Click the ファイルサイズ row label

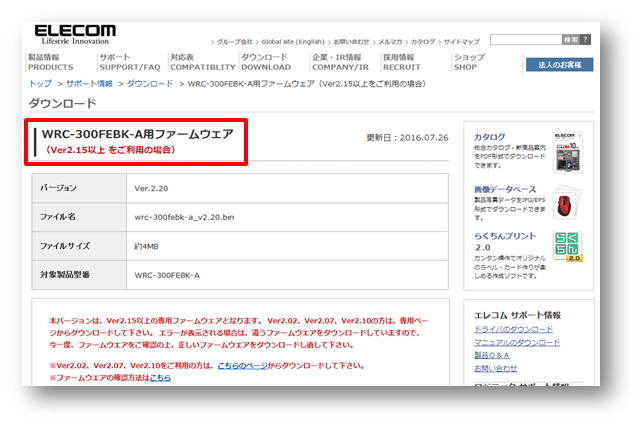tap(65, 246)
